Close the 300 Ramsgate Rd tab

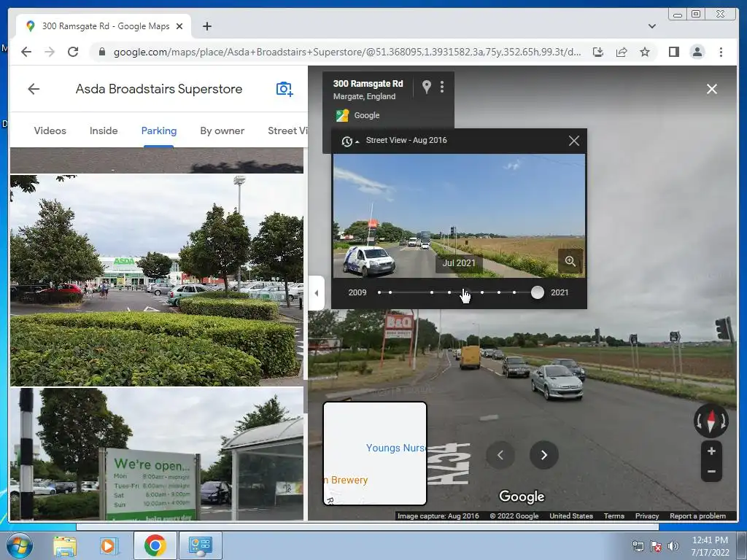(x=179, y=26)
